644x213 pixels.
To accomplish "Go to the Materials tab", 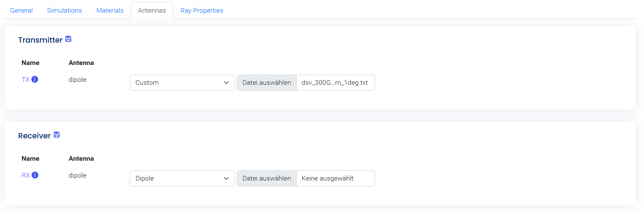I will (110, 11).
